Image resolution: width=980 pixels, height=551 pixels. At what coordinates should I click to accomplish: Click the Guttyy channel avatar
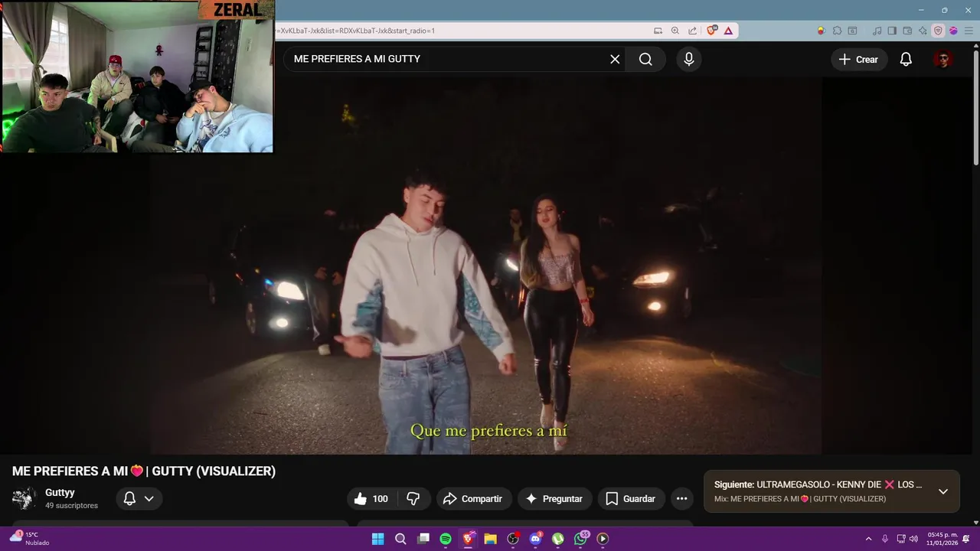[24, 499]
